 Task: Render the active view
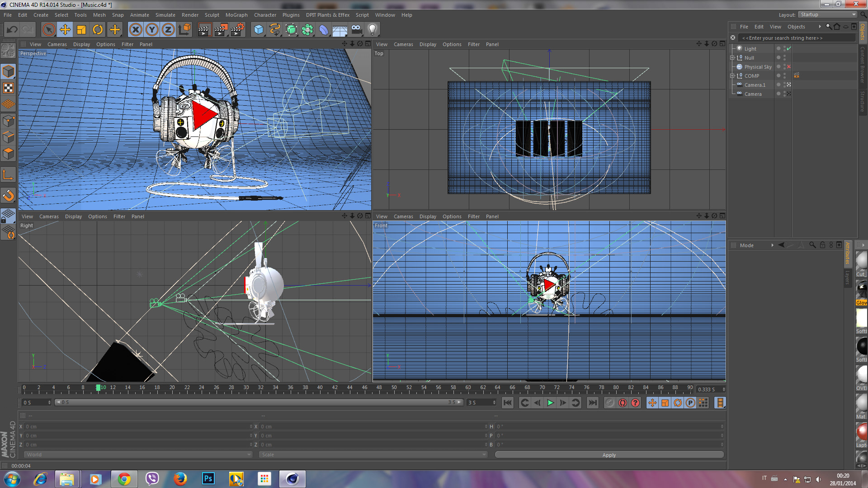(x=204, y=30)
